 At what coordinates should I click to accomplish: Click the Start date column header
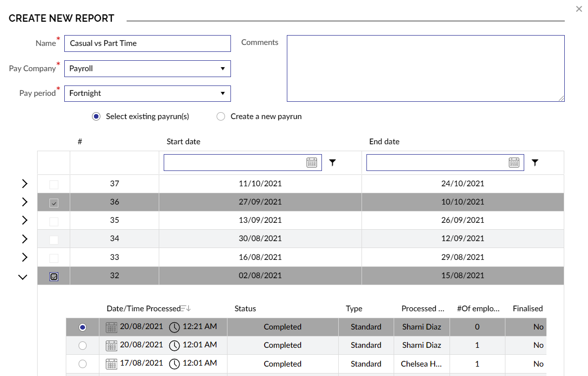click(183, 142)
